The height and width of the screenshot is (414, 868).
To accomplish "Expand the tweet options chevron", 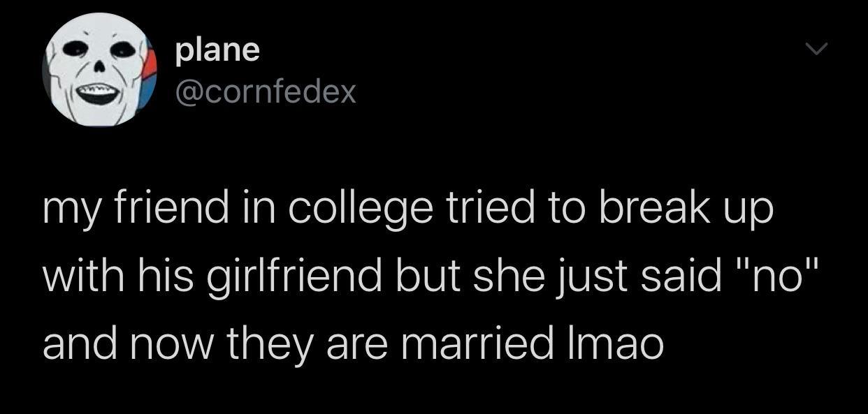I will [815, 50].
